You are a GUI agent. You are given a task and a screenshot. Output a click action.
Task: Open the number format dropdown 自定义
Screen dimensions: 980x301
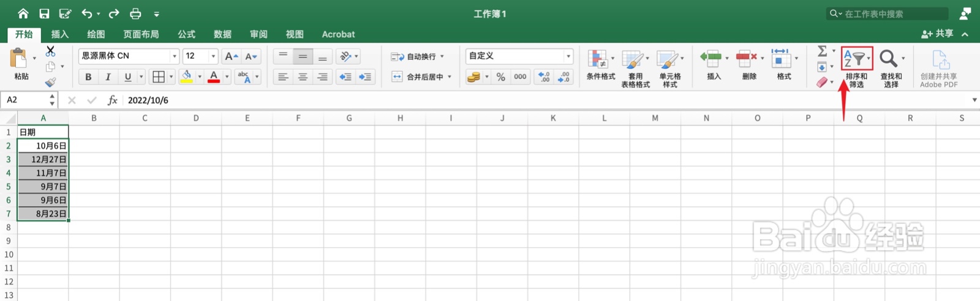[568, 56]
